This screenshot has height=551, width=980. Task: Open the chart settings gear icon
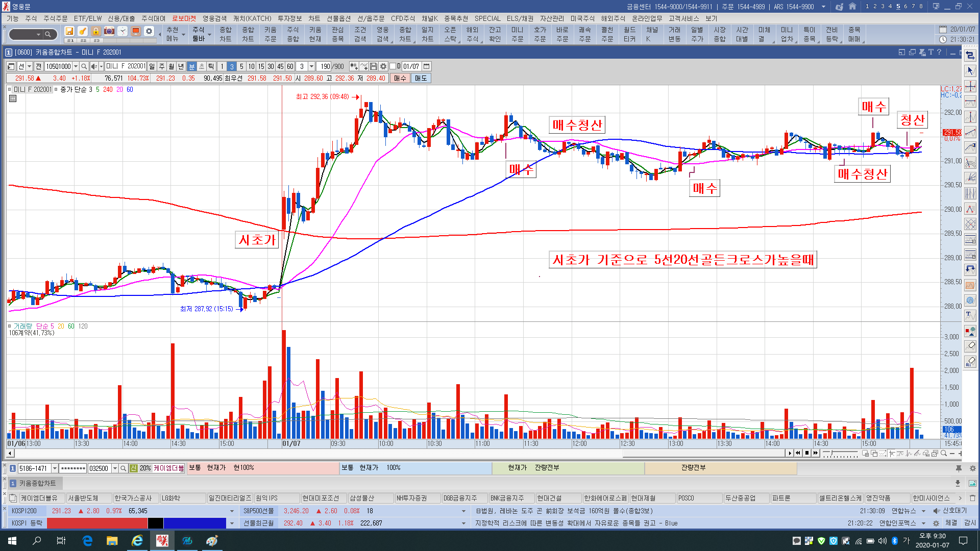(383, 66)
